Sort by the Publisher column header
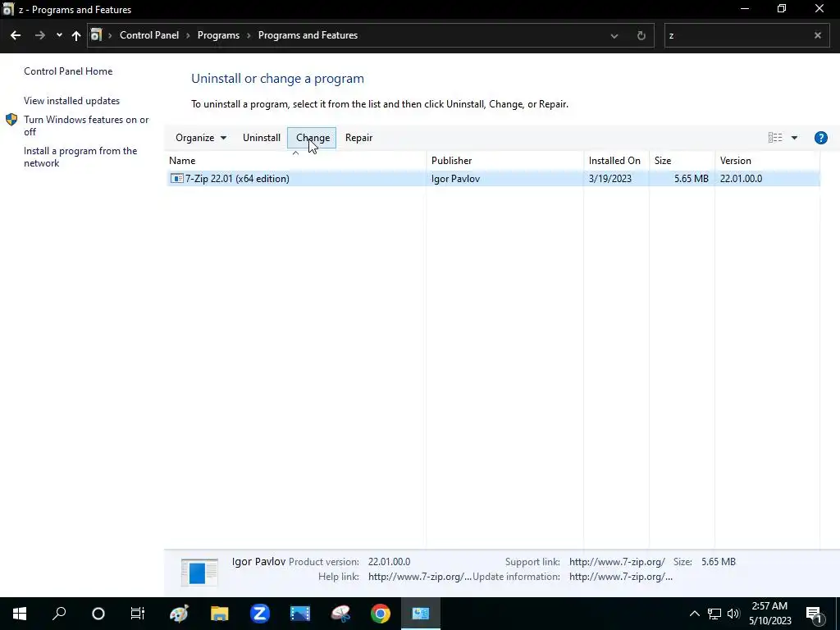840x630 pixels. pos(504,160)
